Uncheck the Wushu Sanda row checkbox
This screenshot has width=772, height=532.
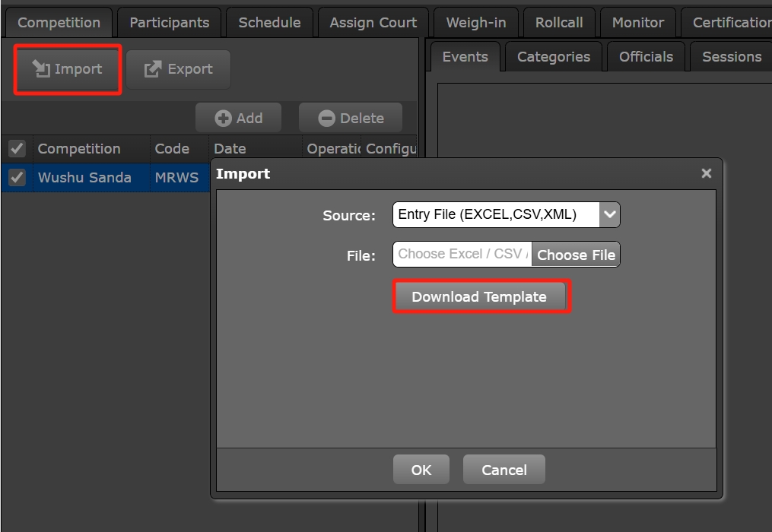17,177
